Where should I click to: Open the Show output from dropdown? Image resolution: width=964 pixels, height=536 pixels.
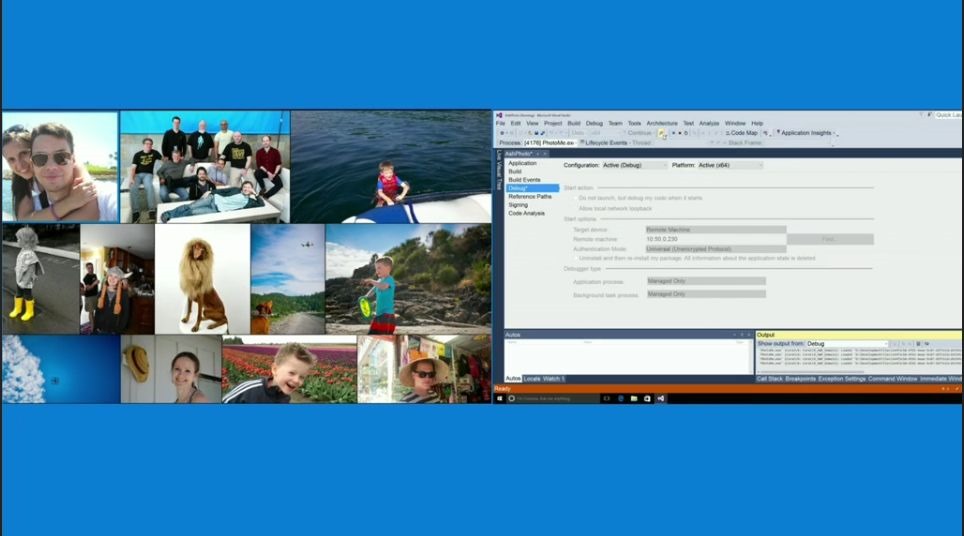point(847,344)
